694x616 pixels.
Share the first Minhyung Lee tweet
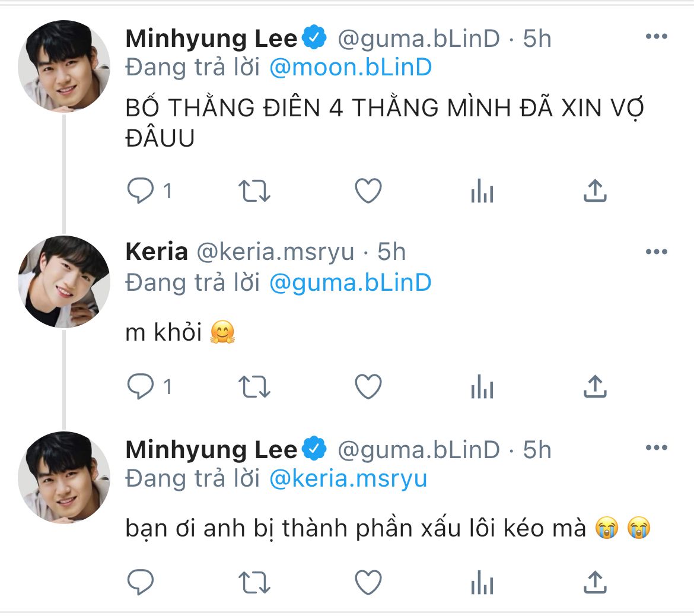(594, 191)
